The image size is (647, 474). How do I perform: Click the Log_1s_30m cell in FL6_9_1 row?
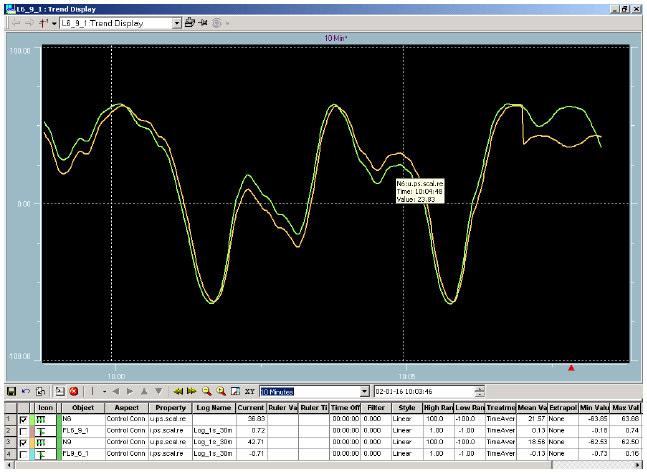[214, 431]
